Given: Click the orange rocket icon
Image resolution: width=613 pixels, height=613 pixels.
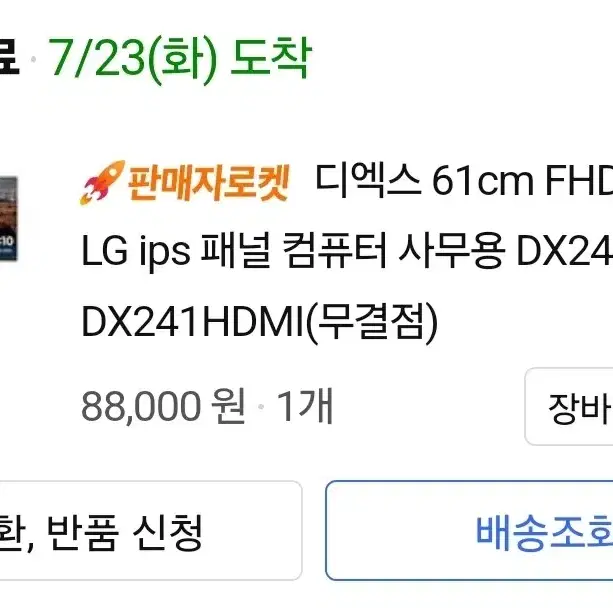Looking at the screenshot, I should [x=102, y=182].
